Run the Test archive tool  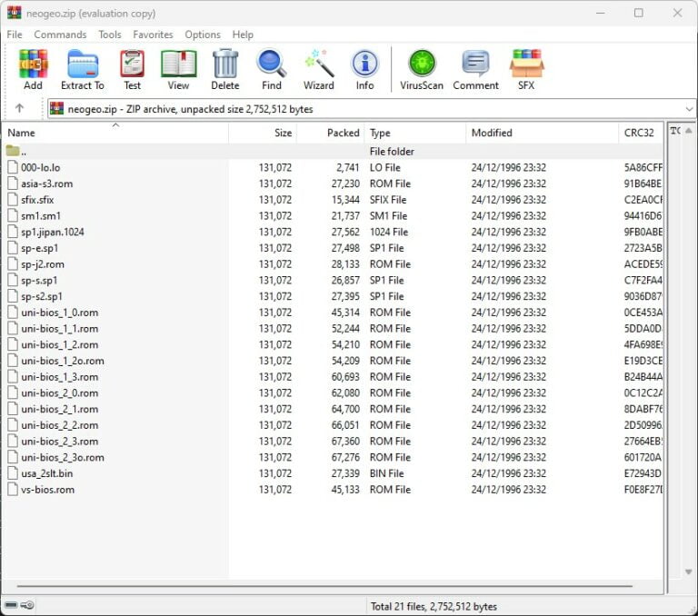pyautogui.click(x=132, y=70)
